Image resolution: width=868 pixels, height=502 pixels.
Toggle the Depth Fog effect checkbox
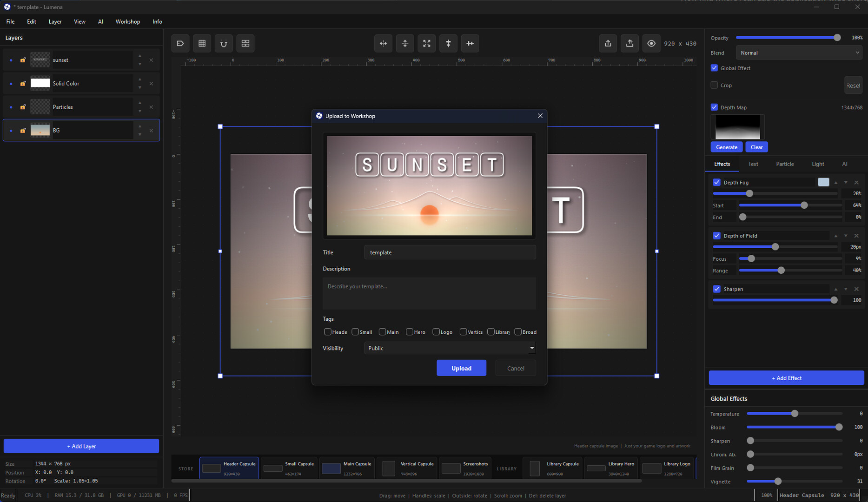716,182
